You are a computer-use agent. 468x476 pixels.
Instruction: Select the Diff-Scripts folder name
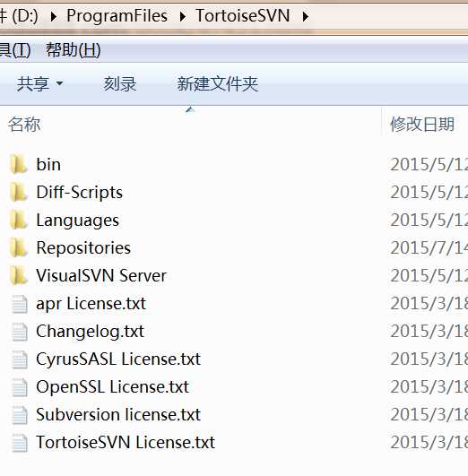(x=79, y=193)
